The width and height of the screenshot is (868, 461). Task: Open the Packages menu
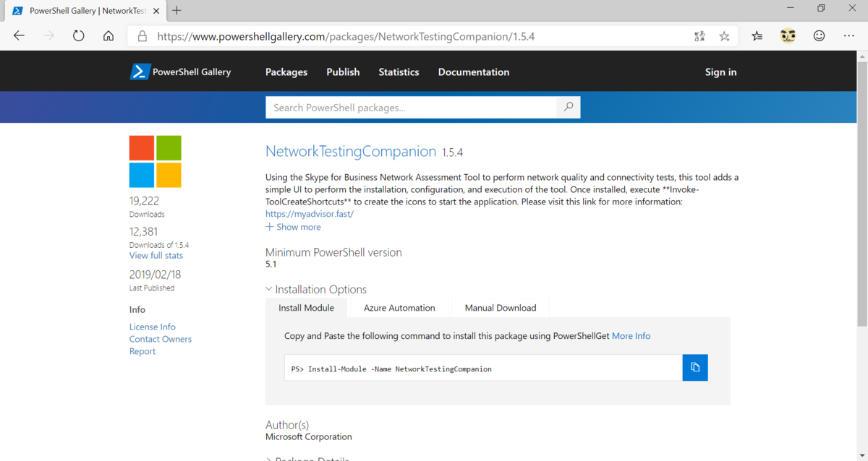[286, 72]
